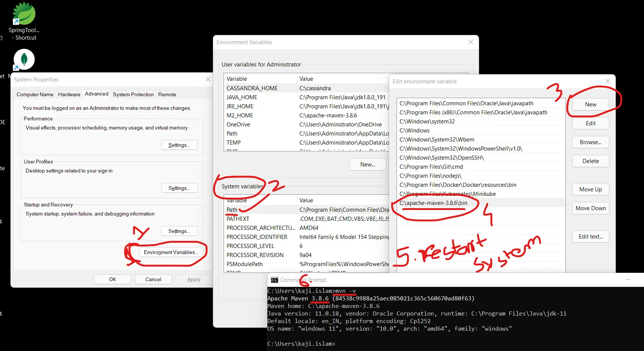Select the PROCESSOR_ARCHITECTU... system variable

[306, 228]
